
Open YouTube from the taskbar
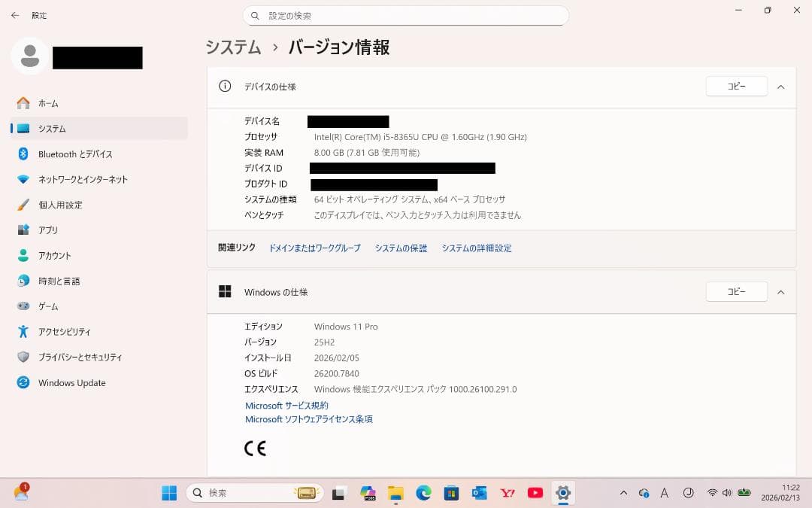click(535, 493)
